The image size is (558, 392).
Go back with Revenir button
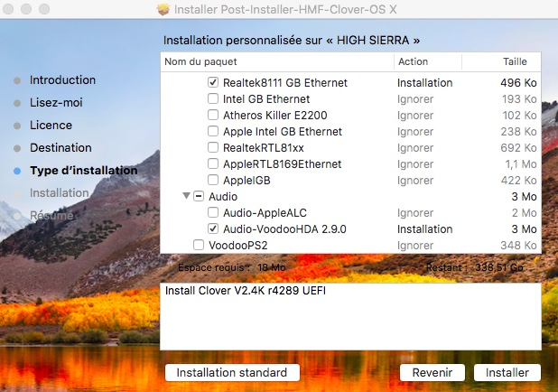(432, 372)
